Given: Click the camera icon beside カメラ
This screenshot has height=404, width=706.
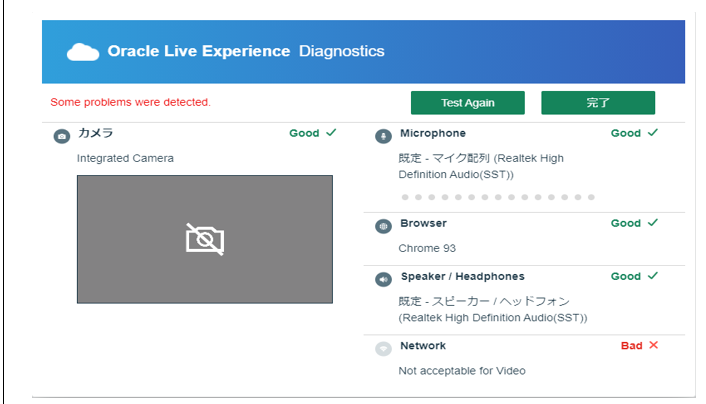Looking at the screenshot, I should 62,136.
